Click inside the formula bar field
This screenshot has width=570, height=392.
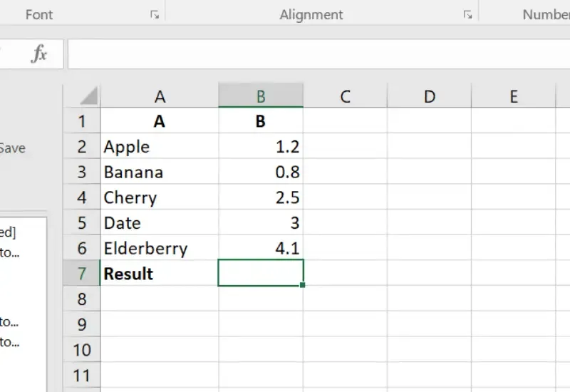point(313,54)
